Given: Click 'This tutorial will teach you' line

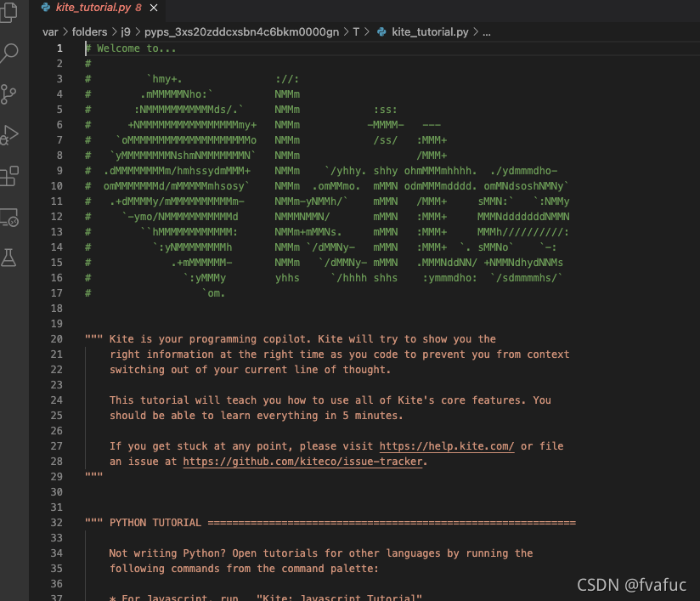Looking at the screenshot, I should click(330, 400).
